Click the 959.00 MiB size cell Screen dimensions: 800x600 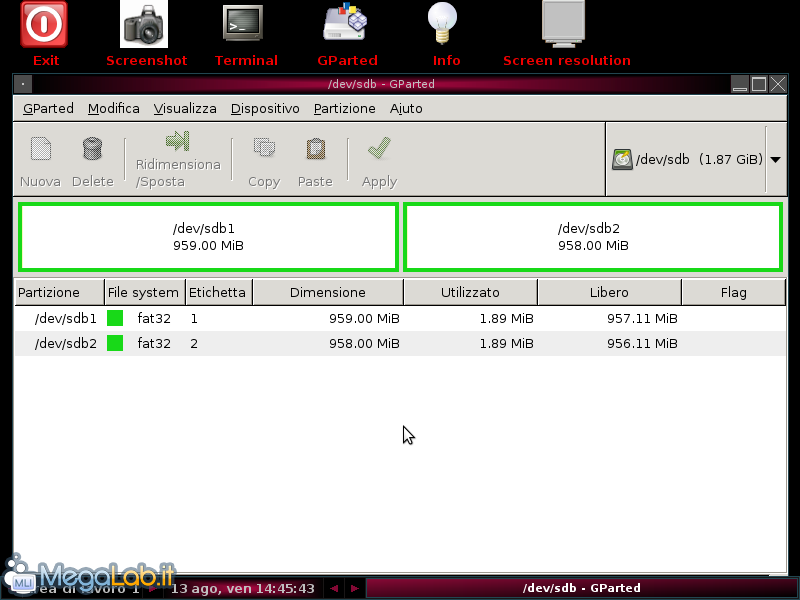(364, 318)
